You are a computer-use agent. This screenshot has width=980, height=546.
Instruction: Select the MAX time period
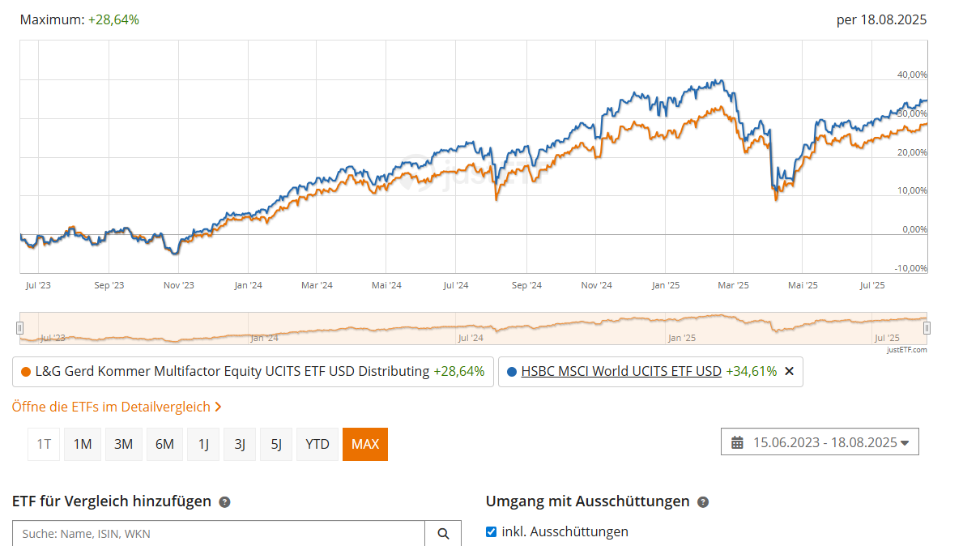(x=365, y=444)
